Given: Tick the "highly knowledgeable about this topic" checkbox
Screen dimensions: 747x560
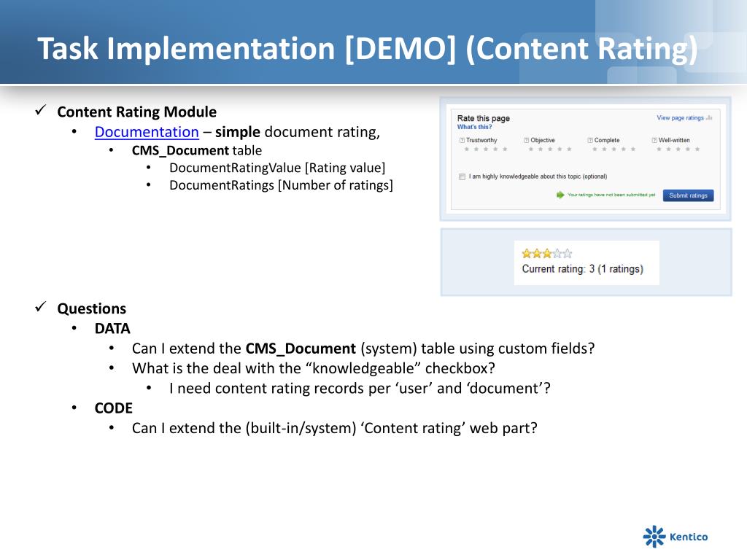Looking at the screenshot, I should 462,176.
